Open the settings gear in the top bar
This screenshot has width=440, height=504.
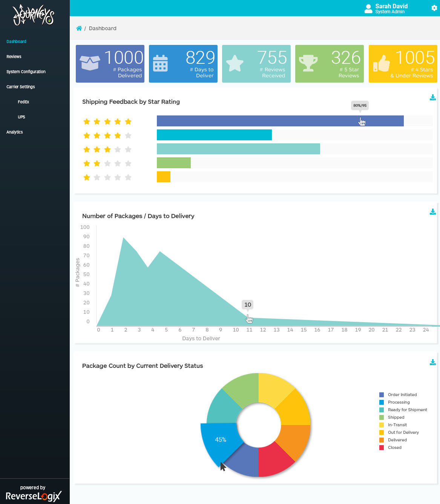(434, 8)
